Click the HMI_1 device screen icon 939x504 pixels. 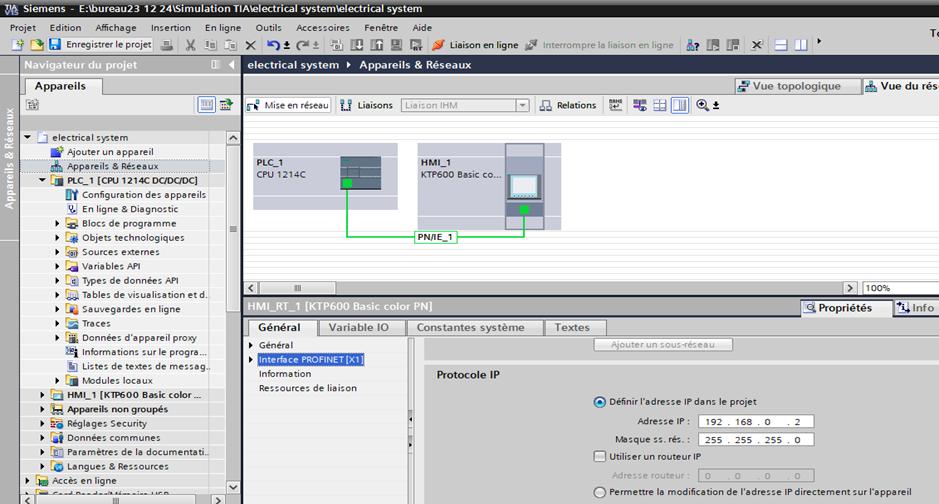click(x=522, y=186)
